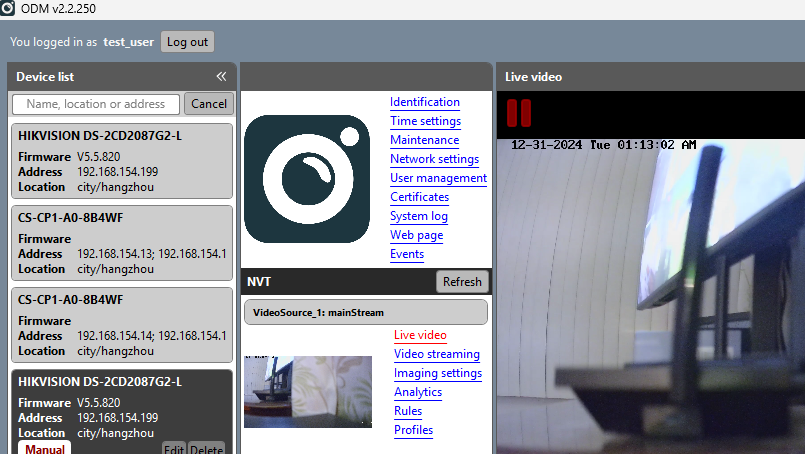The width and height of the screenshot is (805, 454).
Task: Open the Analytics link
Action: [418, 392]
